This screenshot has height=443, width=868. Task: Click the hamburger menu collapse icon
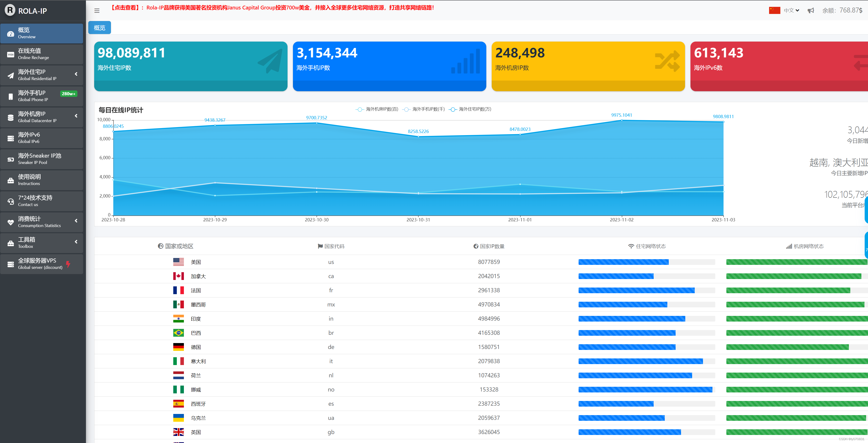(97, 11)
